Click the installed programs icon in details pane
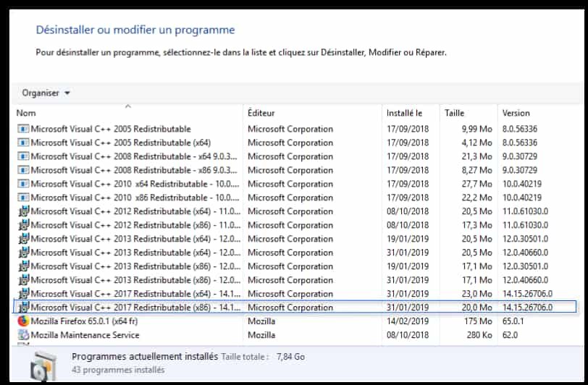The width and height of the screenshot is (588, 385). (43, 365)
